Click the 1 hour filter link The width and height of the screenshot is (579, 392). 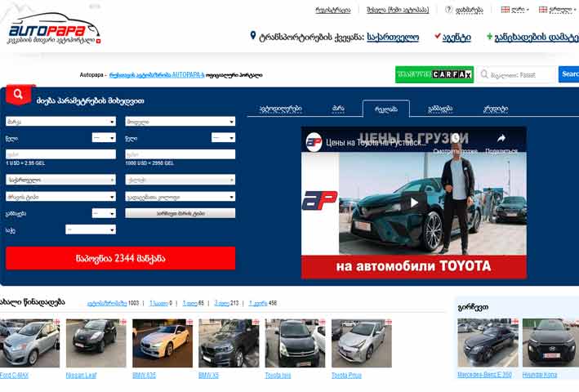(x=158, y=303)
